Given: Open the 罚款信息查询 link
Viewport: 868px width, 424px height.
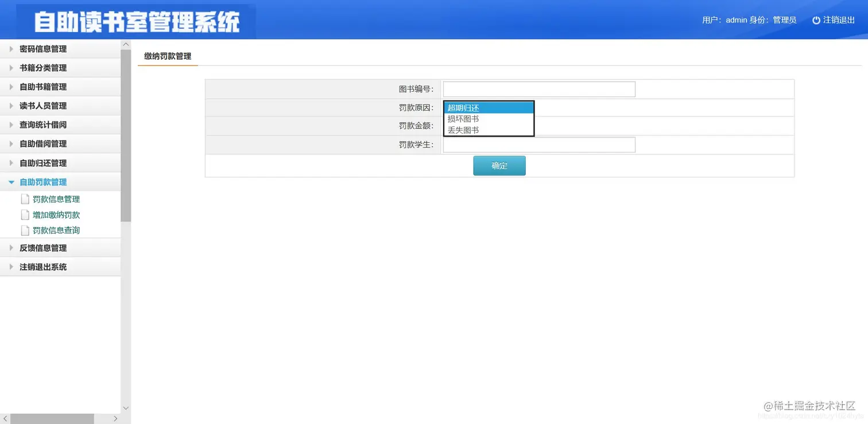Looking at the screenshot, I should point(56,230).
